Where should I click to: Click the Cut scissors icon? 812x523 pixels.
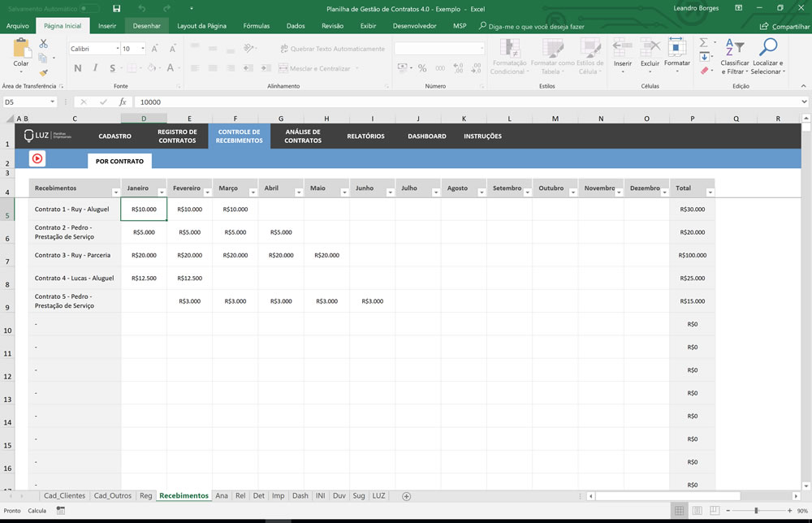click(44, 44)
